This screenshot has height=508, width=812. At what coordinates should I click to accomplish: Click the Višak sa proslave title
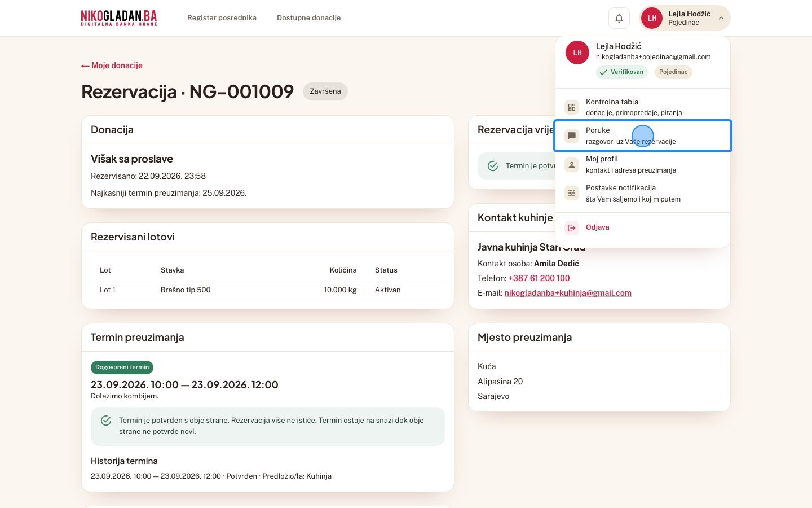132,159
